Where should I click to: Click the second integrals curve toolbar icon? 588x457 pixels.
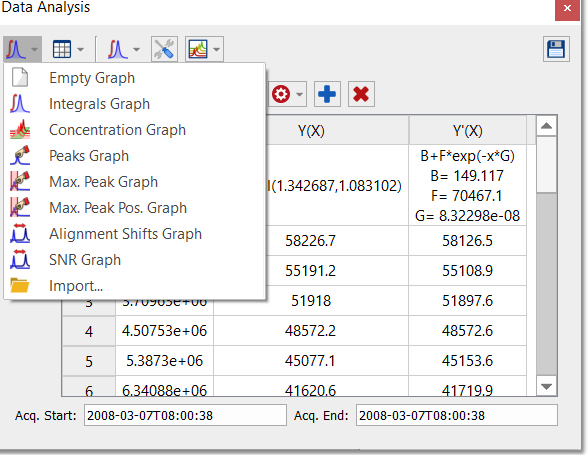point(117,49)
